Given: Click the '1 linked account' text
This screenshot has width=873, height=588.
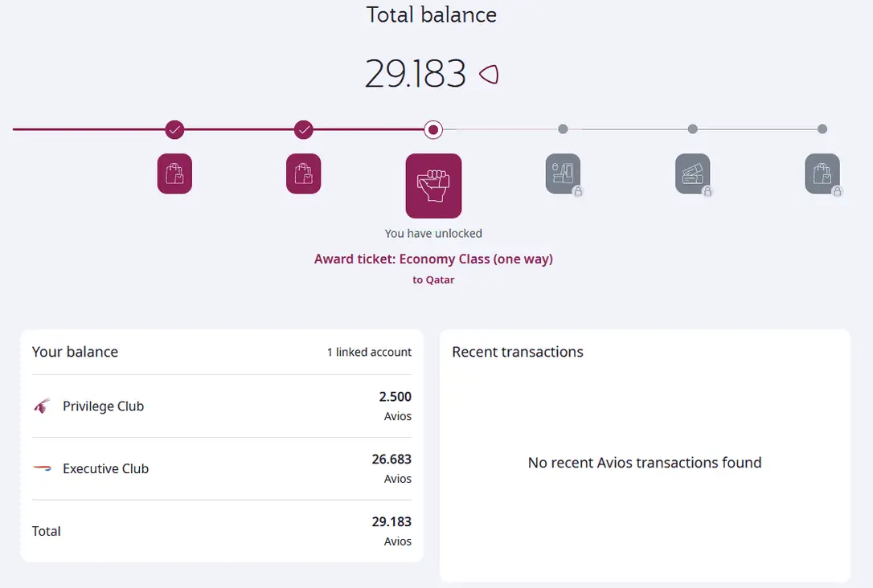Looking at the screenshot, I should coord(369,352).
